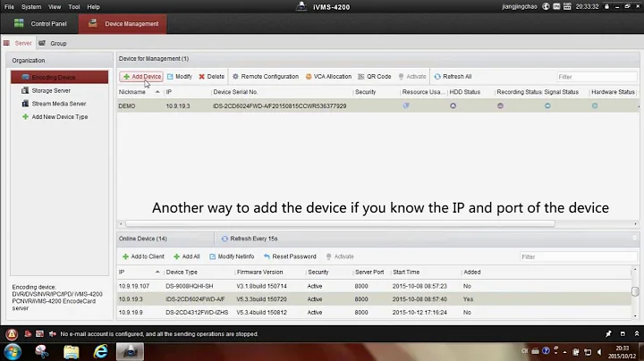This screenshot has width=644, height=361.
Task: Click the Add Device button
Action: 141,77
